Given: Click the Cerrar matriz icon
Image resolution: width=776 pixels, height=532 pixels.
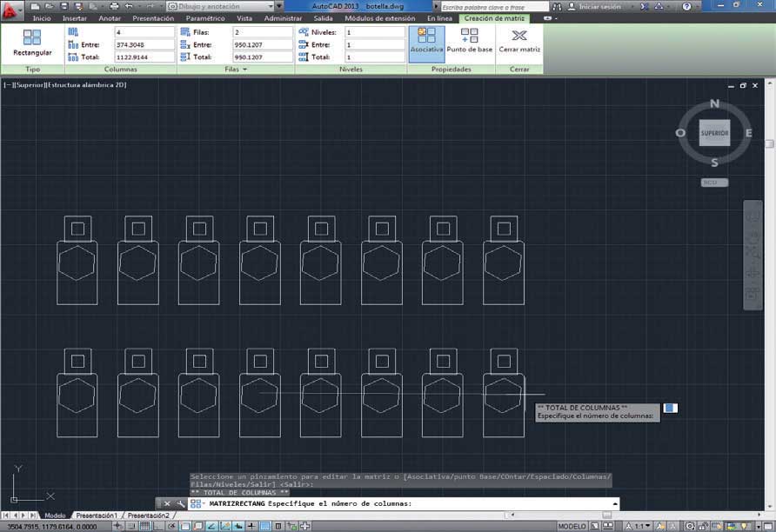Looking at the screenshot, I should pyautogui.click(x=519, y=37).
